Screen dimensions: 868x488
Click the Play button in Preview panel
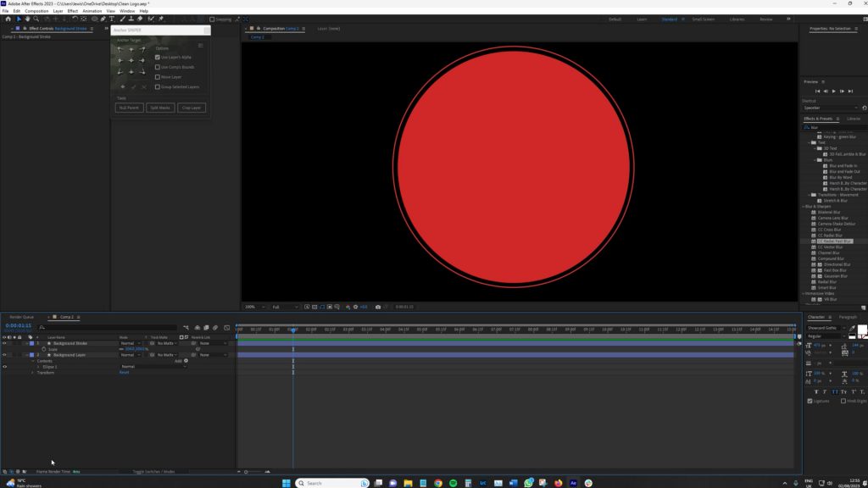[834, 91]
